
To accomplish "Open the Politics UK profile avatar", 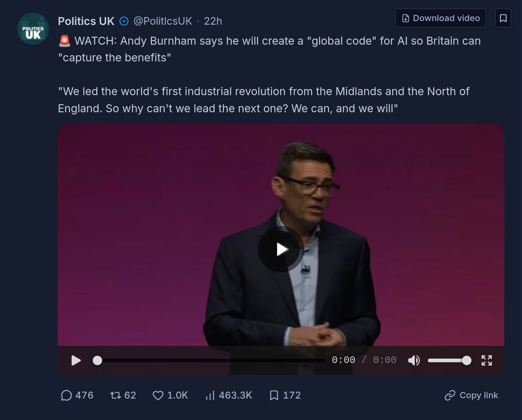I will point(33,29).
